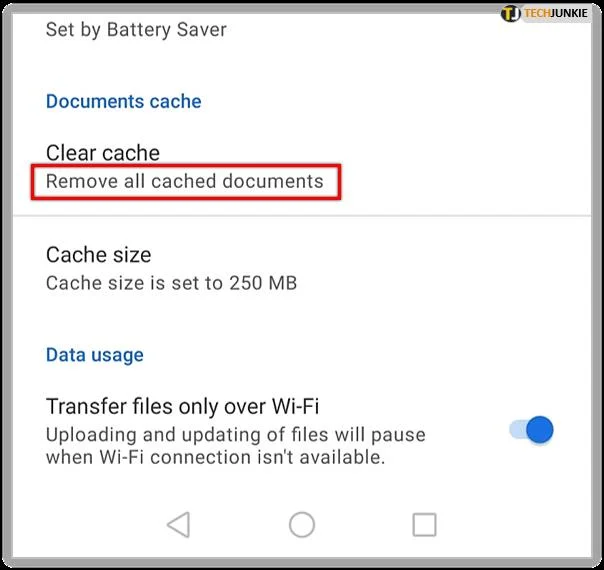Screen dimensions: 604x570
Task: Click the Documents cache section header
Action: (124, 101)
